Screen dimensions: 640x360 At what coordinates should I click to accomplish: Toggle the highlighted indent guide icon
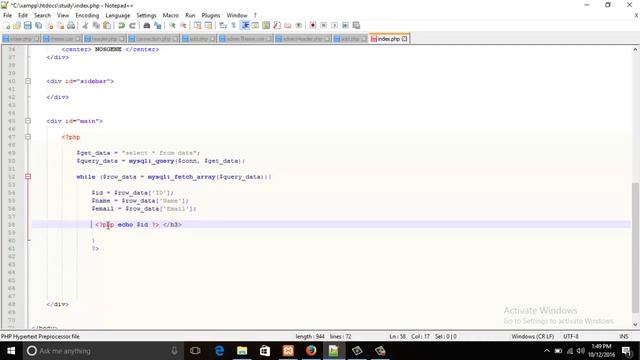[245, 25]
